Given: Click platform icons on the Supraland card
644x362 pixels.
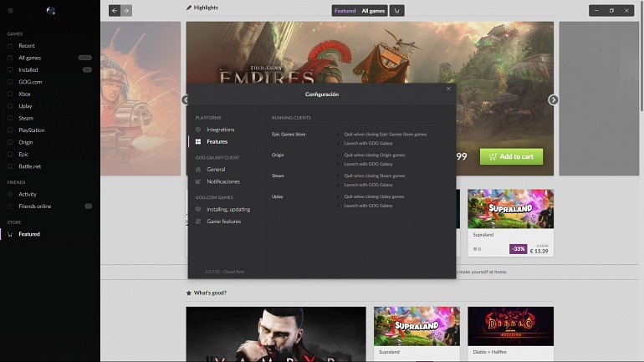Looking at the screenshot, I should 477,249.
